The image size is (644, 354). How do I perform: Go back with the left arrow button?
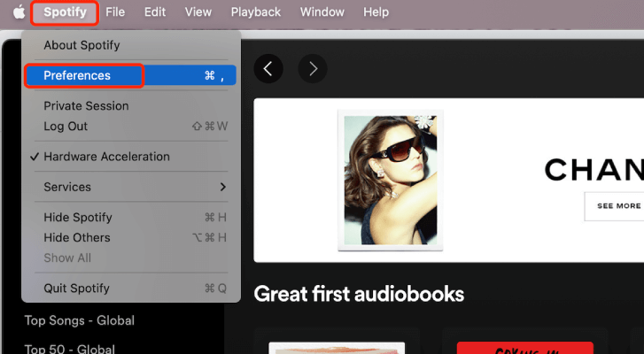pos(268,68)
